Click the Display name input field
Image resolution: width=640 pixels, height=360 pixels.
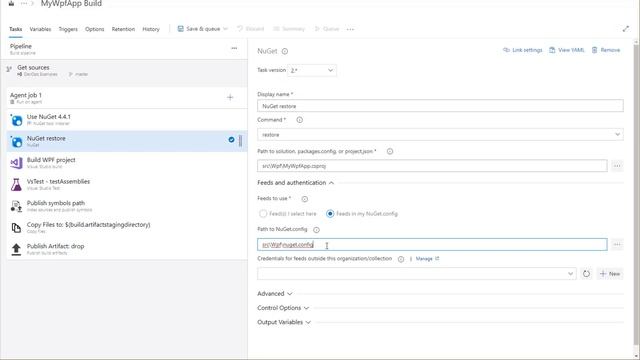(x=440, y=106)
